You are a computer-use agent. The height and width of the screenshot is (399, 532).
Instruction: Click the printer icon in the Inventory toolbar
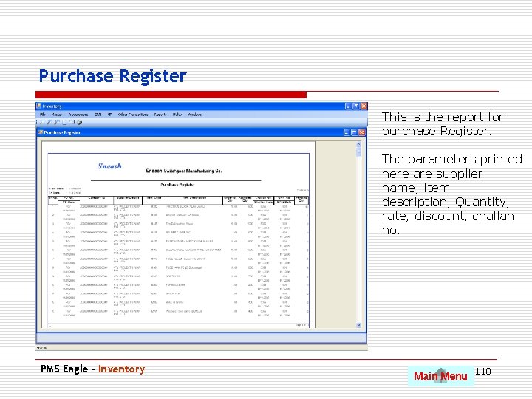coord(79,122)
